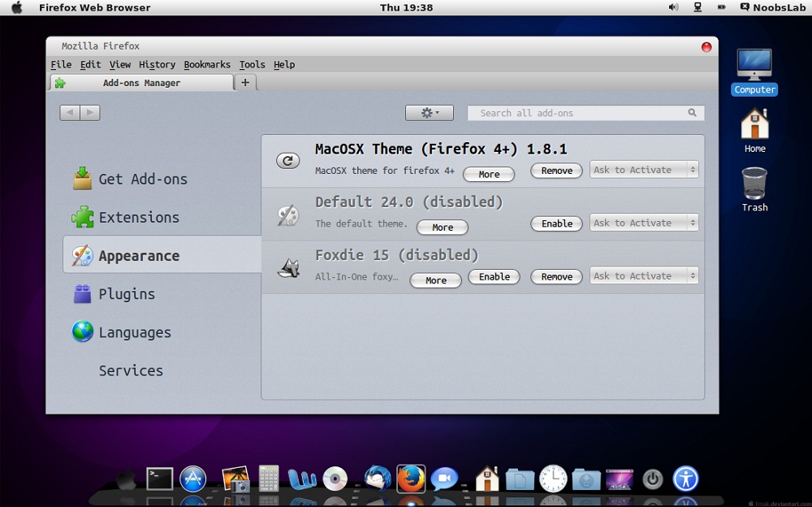
Task: Open the Bookmarks menu
Action: pyautogui.click(x=207, y=64)
